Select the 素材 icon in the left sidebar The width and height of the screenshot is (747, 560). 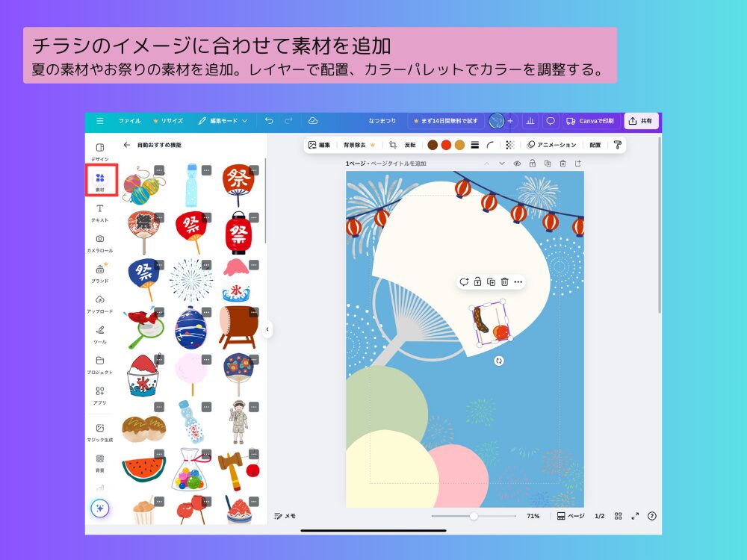100,177
